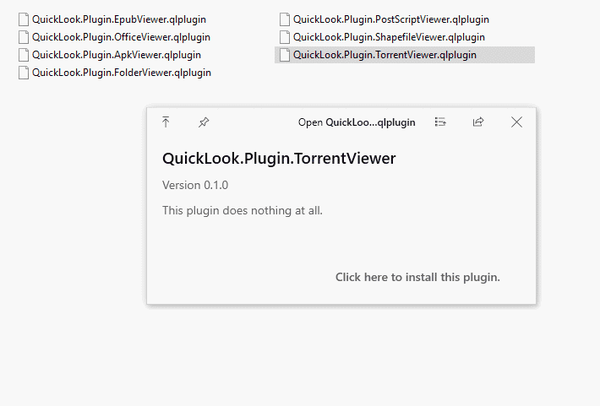
Task: Click here to install this plugin
Action: click(x=417, y=277)
